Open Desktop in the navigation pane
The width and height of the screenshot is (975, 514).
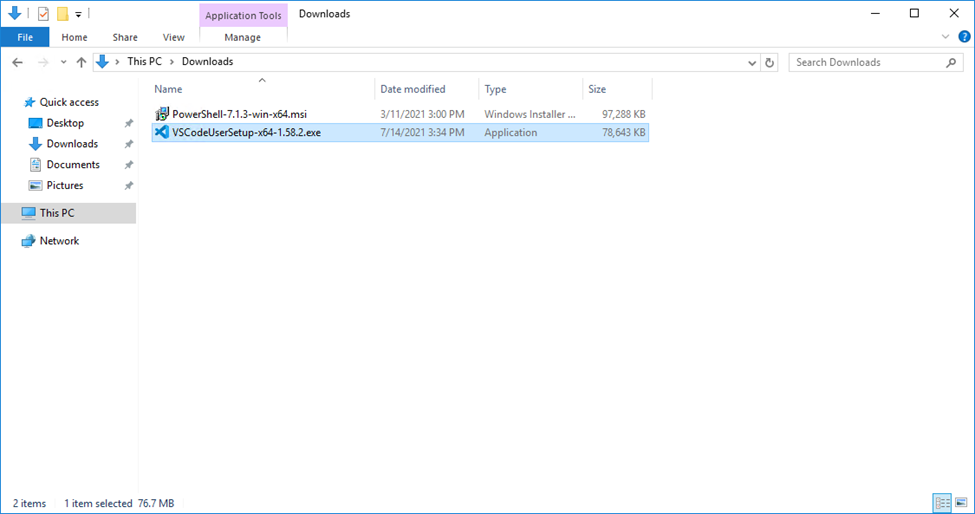coord(65,123)
